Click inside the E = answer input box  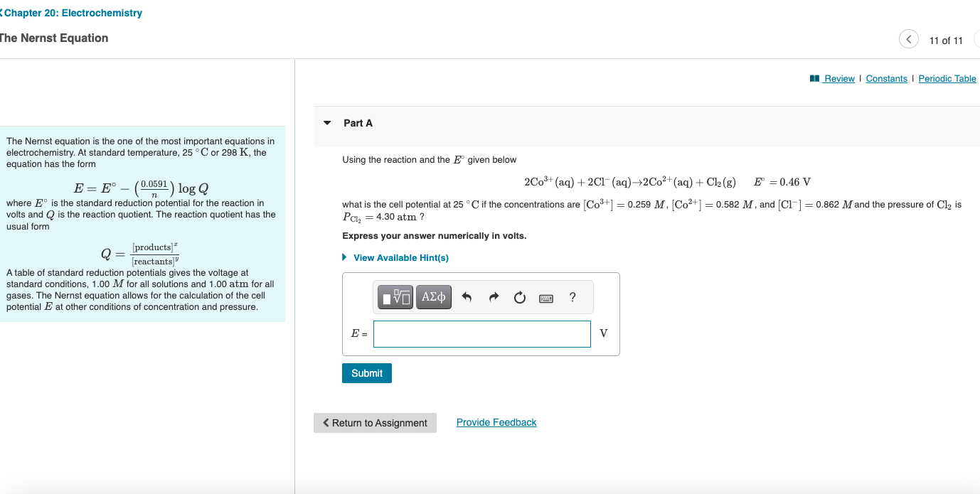click(x=481, y=333)
